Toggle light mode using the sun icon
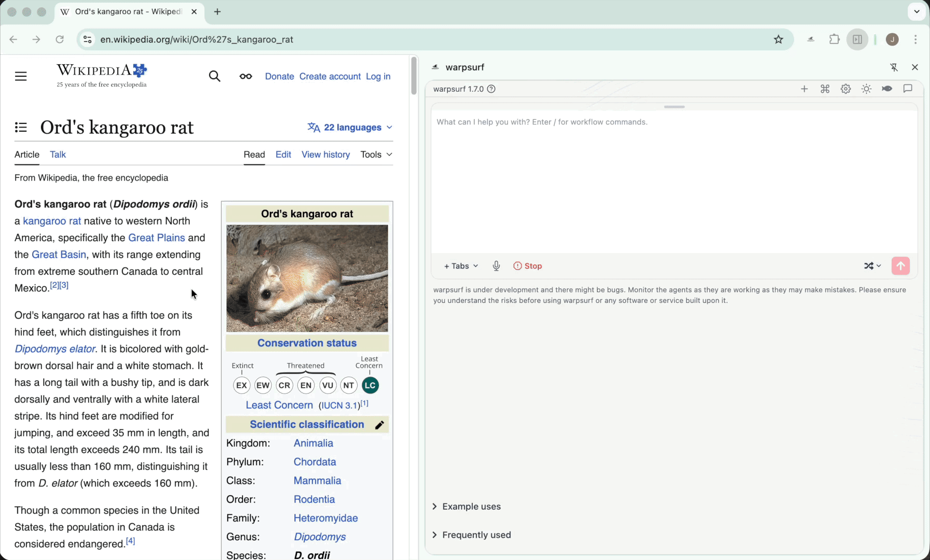The image size is (930, 560). click(866, 89)
